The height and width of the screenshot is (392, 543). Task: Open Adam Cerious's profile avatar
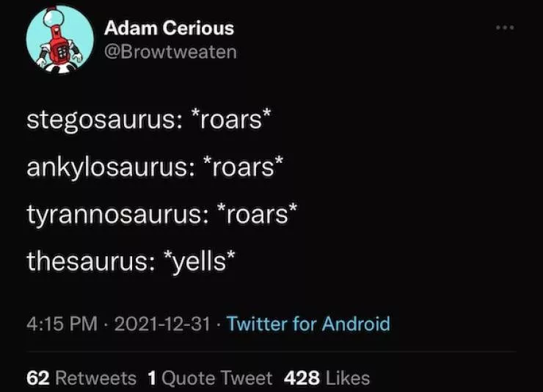tap(60, 40)
